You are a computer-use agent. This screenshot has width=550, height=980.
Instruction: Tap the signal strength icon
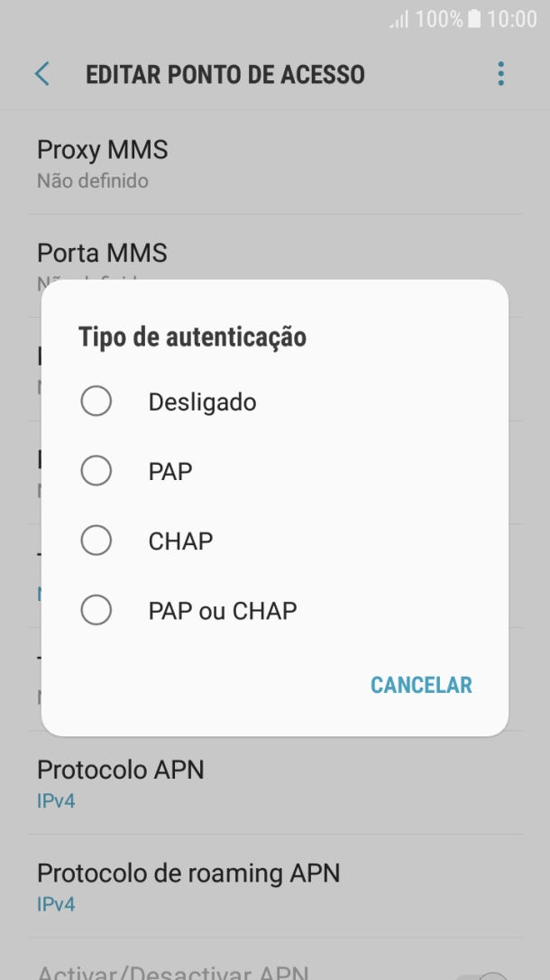tap(400, 18)
